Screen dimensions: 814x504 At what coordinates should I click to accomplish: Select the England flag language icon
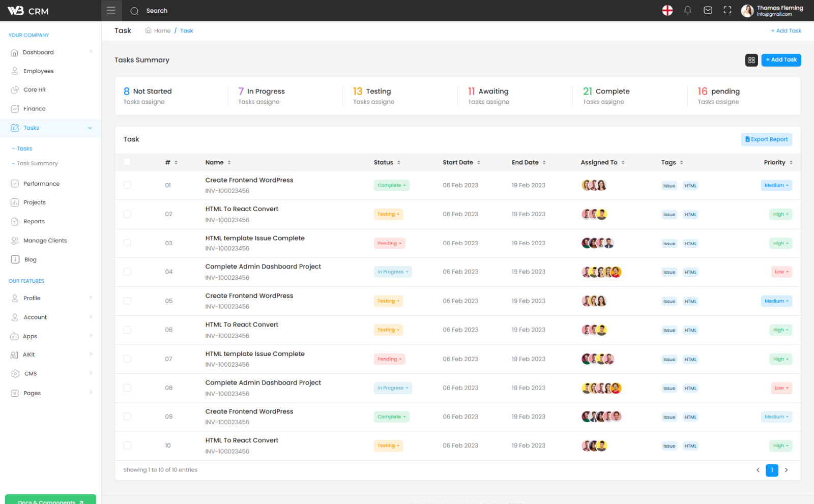(667, 10)
